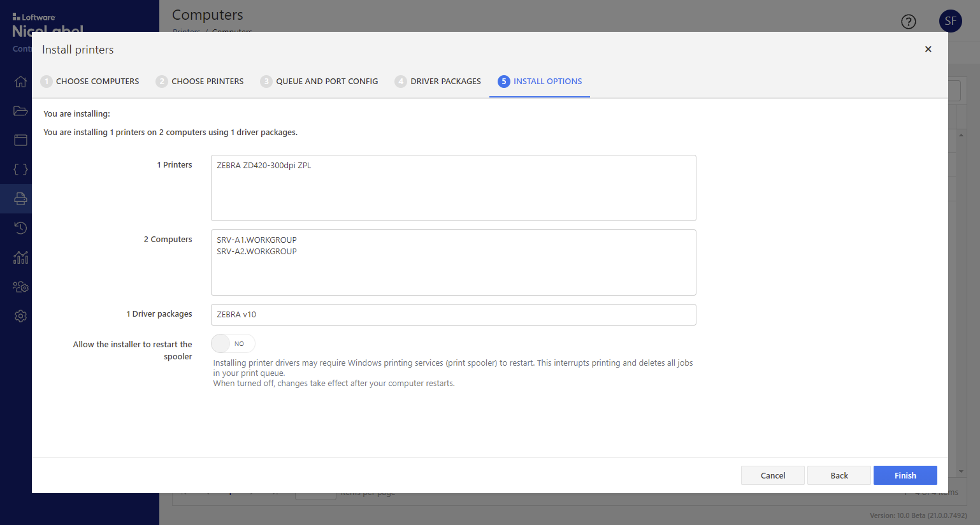The width and height of the screenshot is (980, 525).
Task: Enable allow installer to restart spooler
Action: coord(233,344)
